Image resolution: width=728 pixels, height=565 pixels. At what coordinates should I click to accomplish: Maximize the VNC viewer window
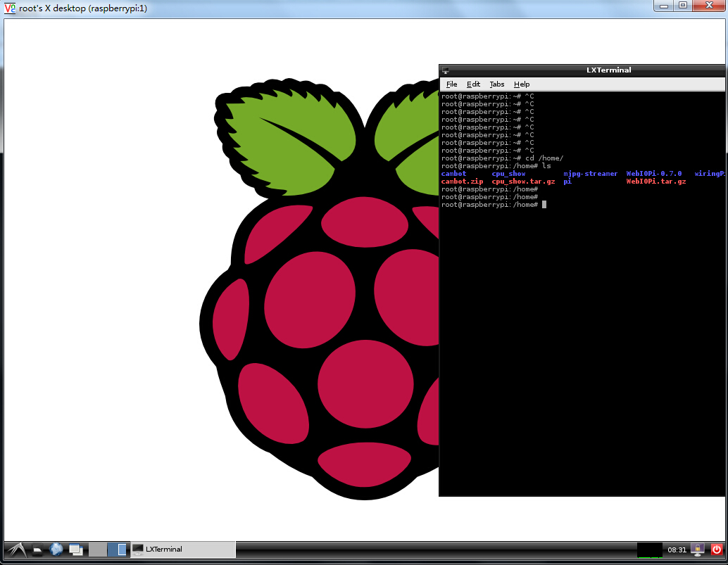click(683, 6)
